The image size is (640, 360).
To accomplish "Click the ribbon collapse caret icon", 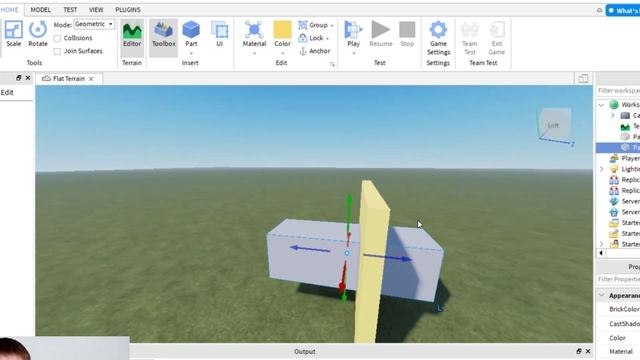I will pos(599,10).
